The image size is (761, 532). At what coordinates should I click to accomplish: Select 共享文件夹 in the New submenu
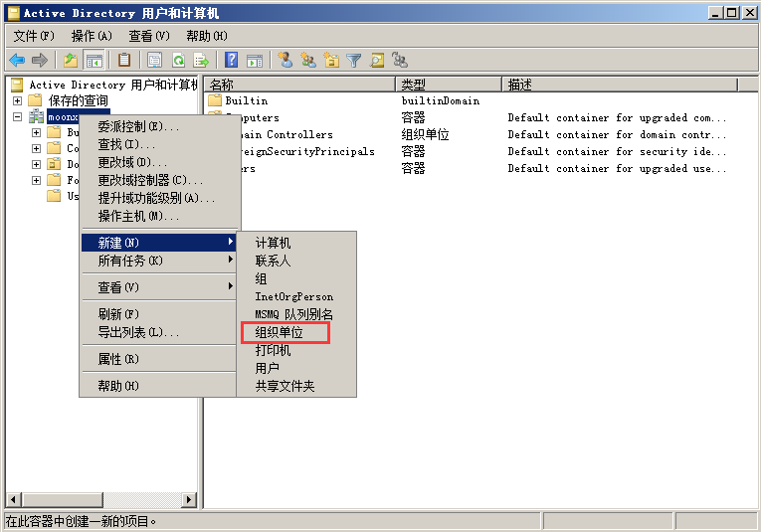tap(296, 386)
